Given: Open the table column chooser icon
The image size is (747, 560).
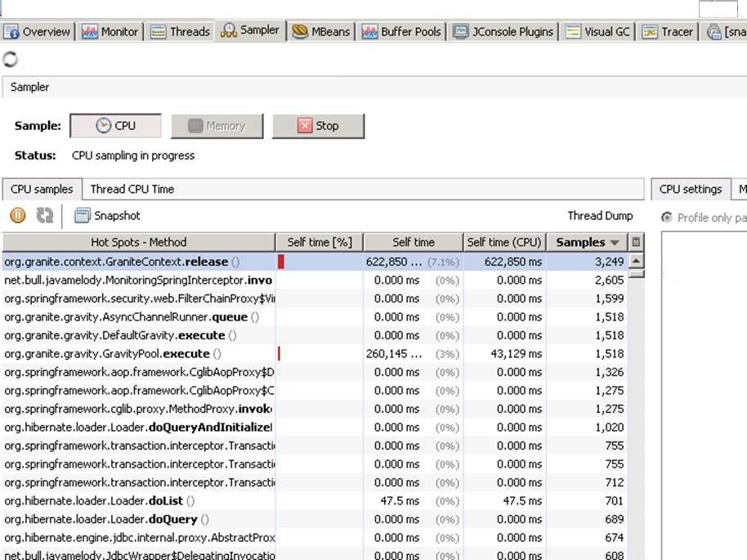Looking at the screenshot, I should click(x=636, y=242).
